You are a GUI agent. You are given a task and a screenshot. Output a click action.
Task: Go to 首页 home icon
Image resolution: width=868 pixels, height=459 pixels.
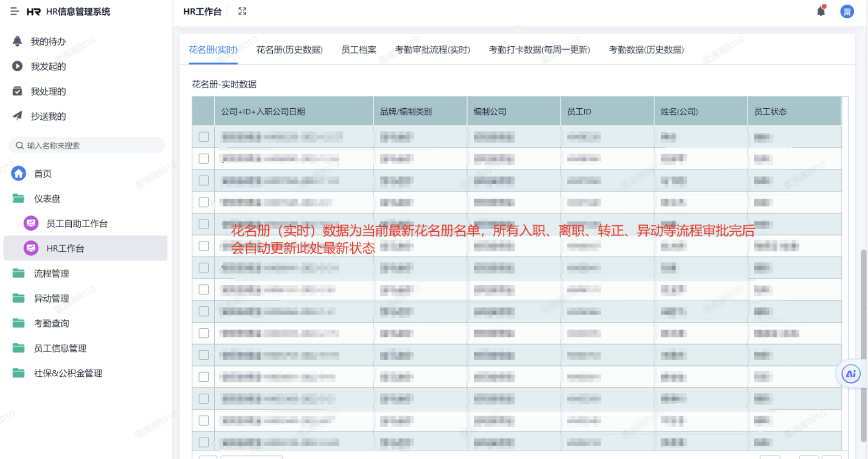(19, 174)
